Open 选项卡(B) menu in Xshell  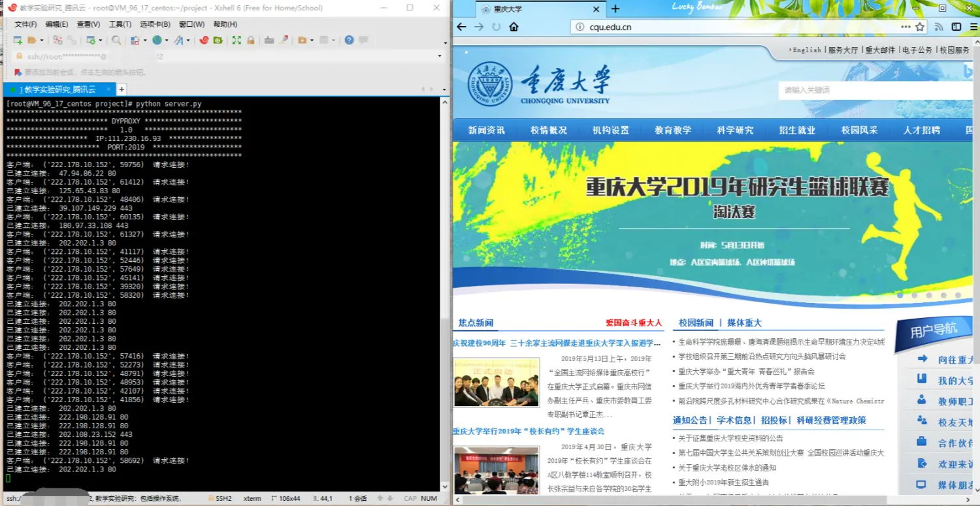click(155, 24)
